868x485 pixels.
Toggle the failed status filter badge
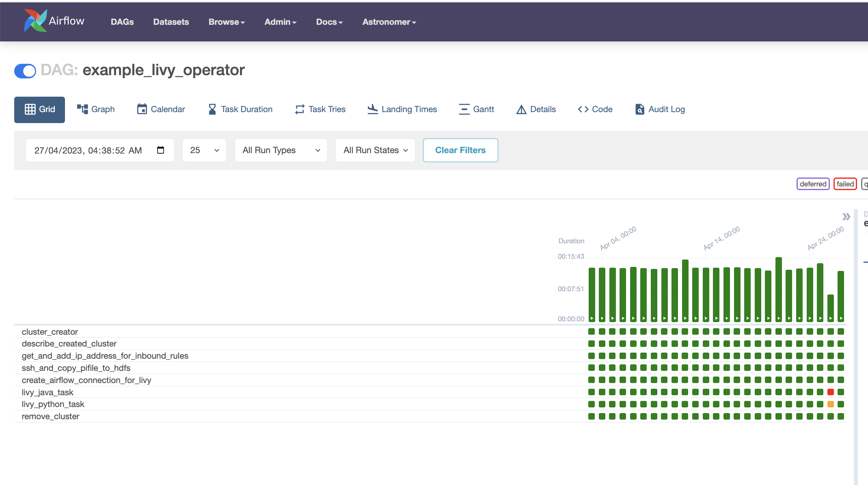pos(845,184)
